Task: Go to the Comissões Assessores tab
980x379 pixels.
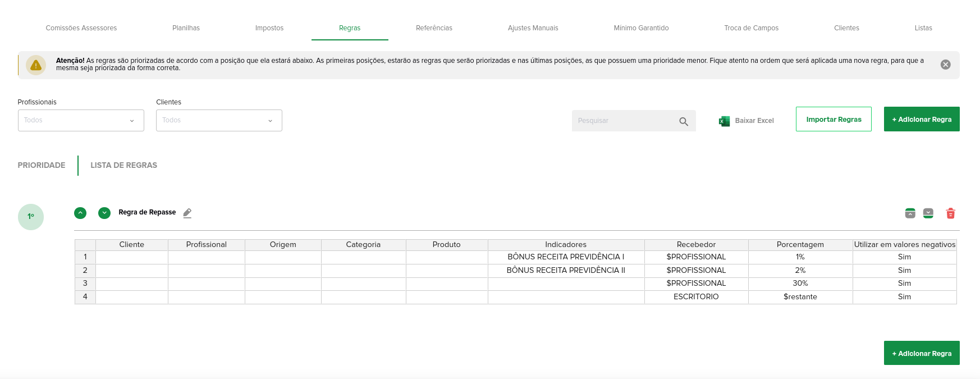Action: [81, 28]
